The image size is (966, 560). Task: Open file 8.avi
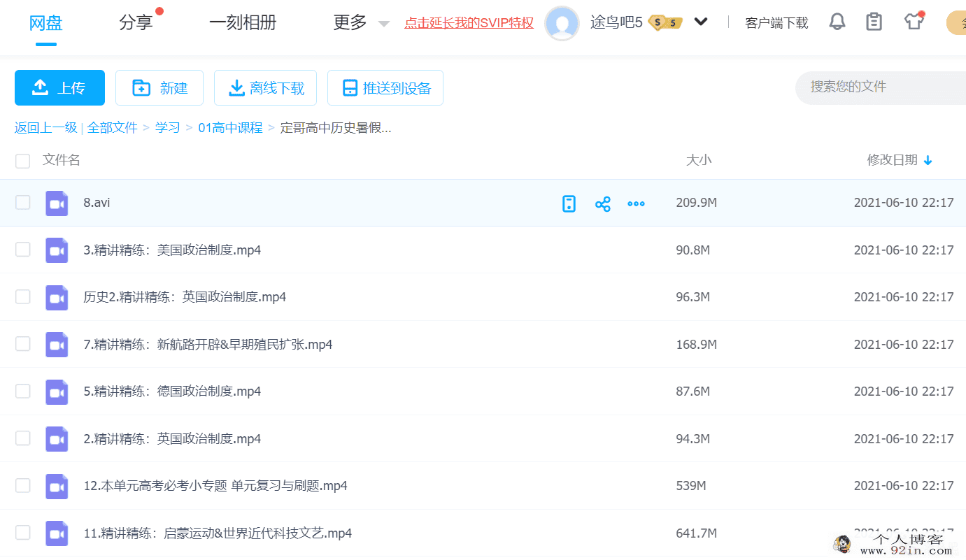coord(97,203)
